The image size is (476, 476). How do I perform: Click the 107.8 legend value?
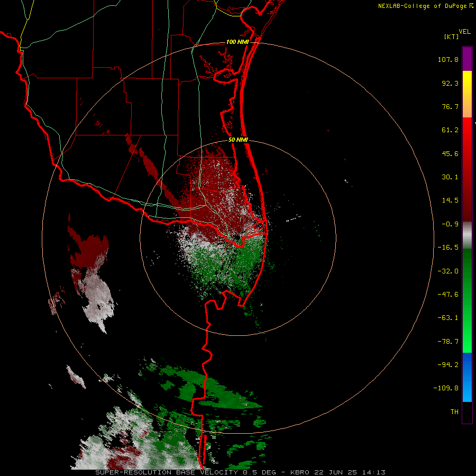click(448, 59)
